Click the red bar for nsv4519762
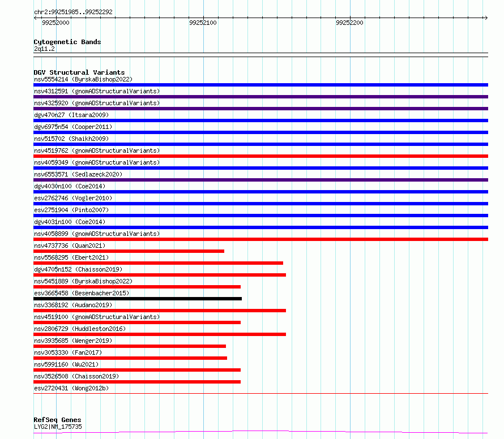Image resolution: width=504 pixels, height=439 pixels. 260,156
